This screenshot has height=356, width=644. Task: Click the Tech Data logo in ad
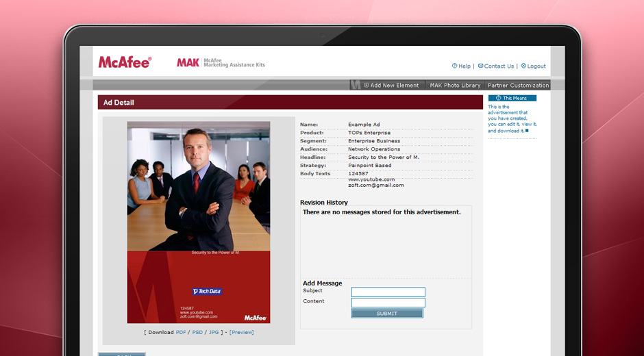click(x=207, y=292)
